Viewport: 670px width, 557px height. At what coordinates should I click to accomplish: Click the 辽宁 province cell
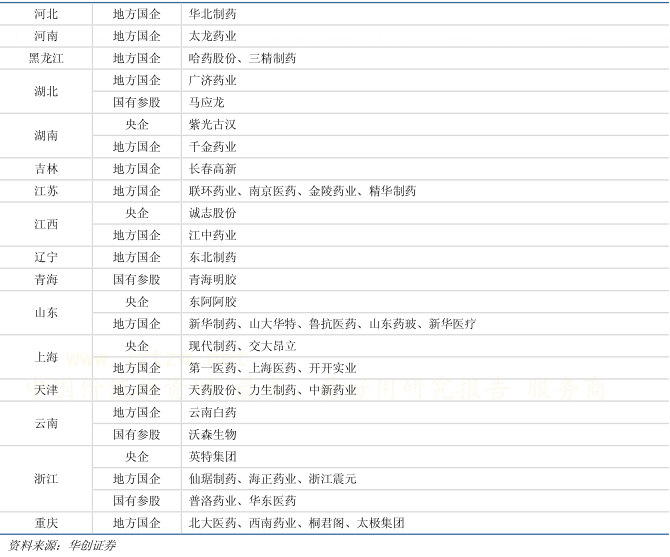pos(46,257)
